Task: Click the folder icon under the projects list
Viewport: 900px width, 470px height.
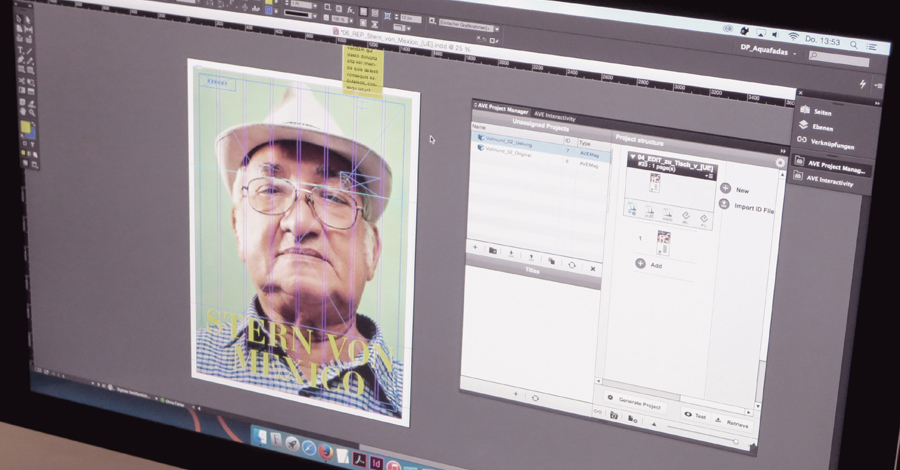Action: click(x=492, y=250)
